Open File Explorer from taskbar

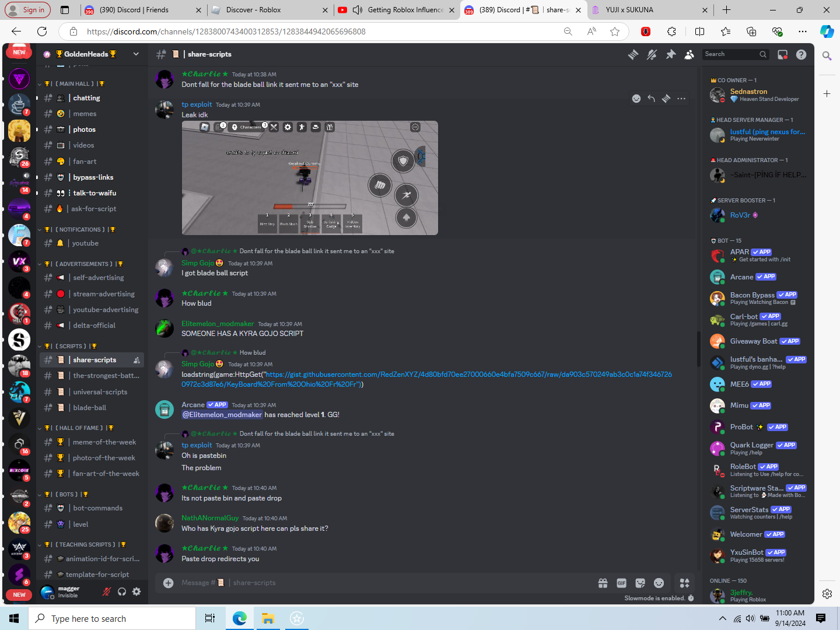point(268,618)
